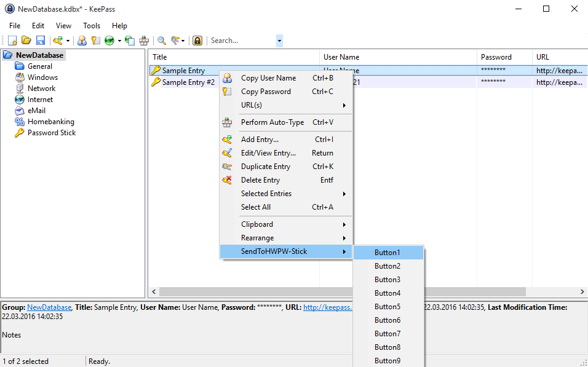Select the NewDatabase root group
Screen dimensions: 588x367
pos(39,55)
